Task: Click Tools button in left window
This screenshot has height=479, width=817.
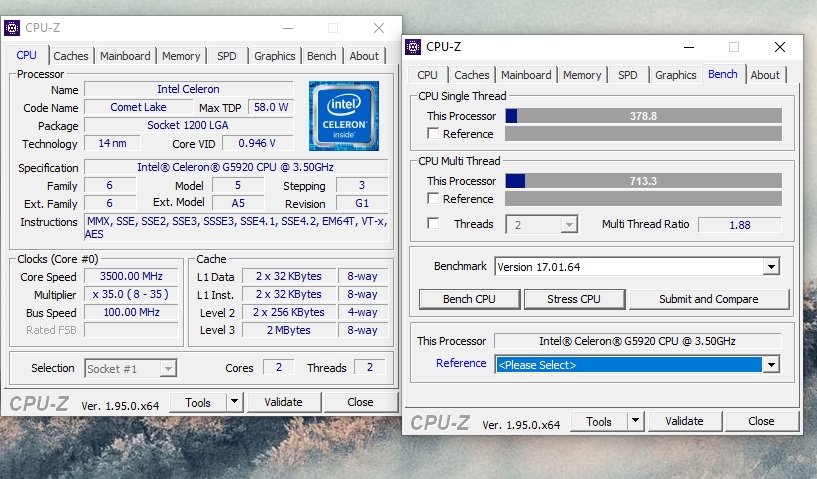Action: pos(198,402)
